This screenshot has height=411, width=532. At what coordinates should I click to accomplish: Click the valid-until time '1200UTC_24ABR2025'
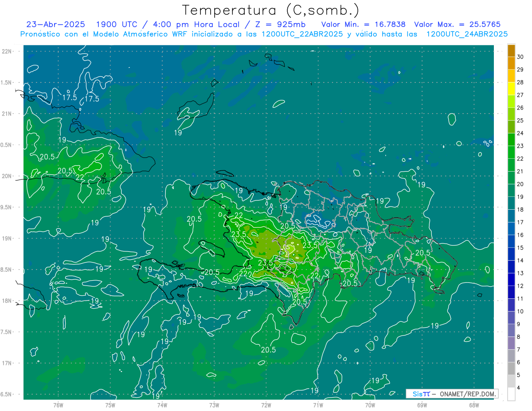pyautogui.click(x=467, y=34)
